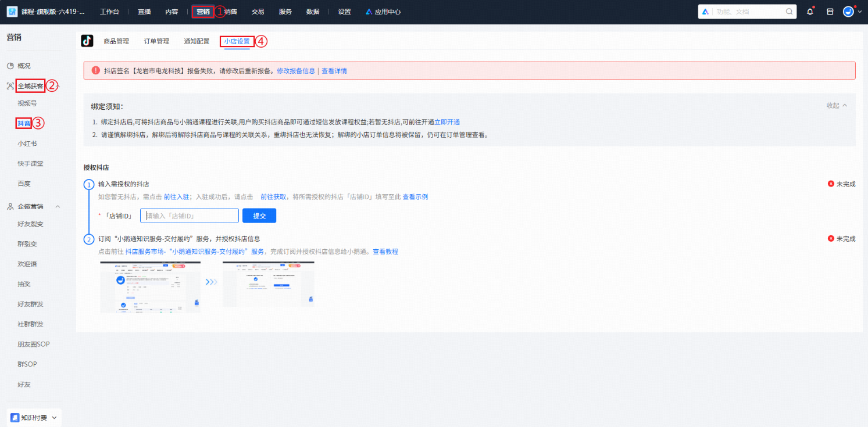This screenshot has width=868, height=427.
Task: Open the notification bell in top bar
Action: pos(810,12)
